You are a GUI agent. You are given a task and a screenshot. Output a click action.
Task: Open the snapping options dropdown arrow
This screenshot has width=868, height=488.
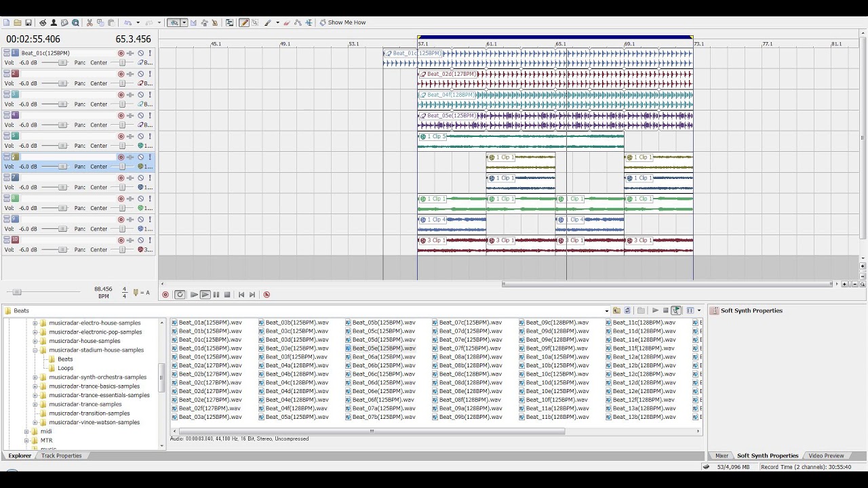coord(184,22)
